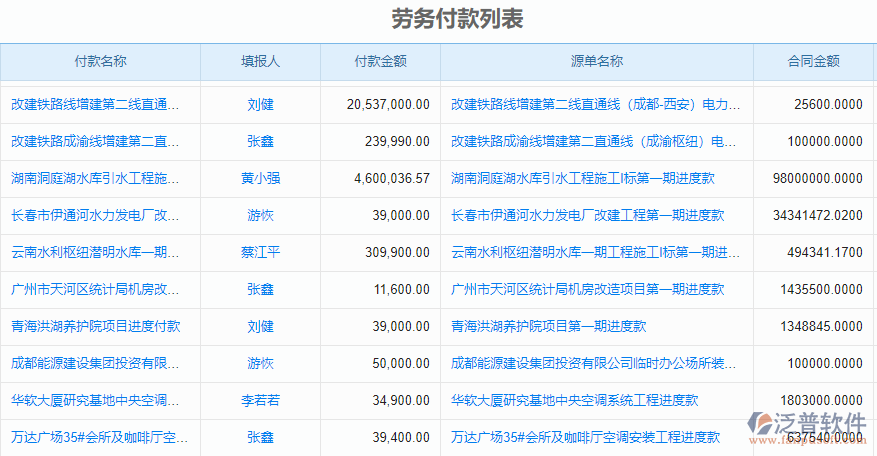The width and height of the screenshot is (877, 456).
Task: Open source 青海洪湖养护院项目第一期进度款
Action: click(x=548, y=326)
